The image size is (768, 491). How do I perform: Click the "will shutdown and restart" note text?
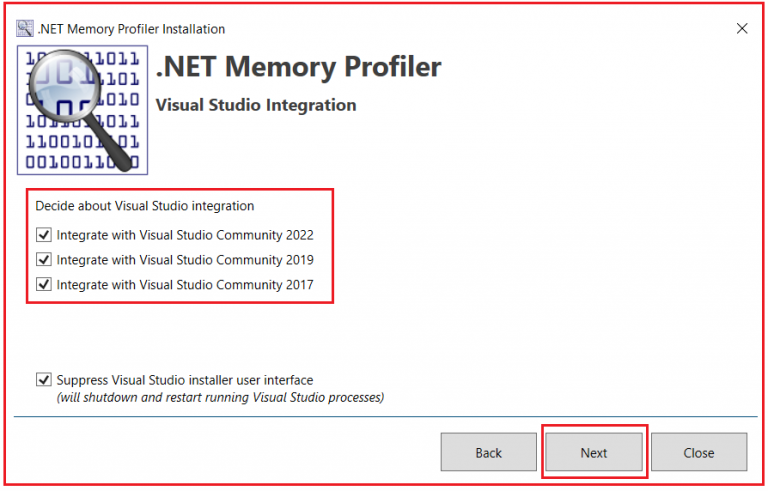click(x=220, y=397)
